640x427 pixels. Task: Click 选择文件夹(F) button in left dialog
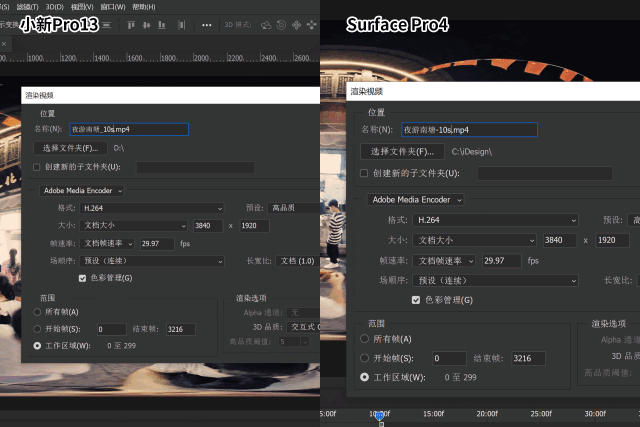pos(70,147)
